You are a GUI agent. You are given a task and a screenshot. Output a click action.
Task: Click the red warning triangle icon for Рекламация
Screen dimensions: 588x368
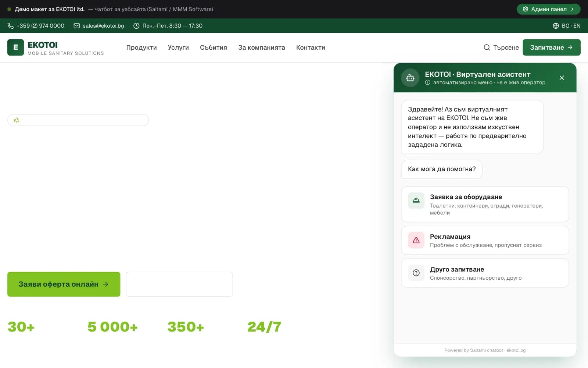pyautogui.click(x=416, y=240)
